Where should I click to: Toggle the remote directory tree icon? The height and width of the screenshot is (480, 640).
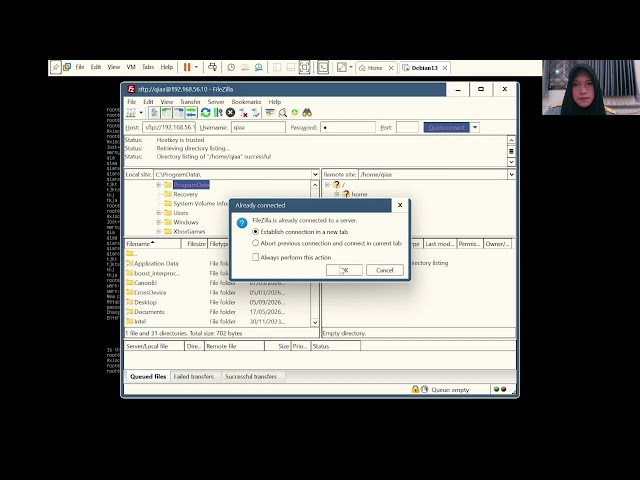coord(179,113)
